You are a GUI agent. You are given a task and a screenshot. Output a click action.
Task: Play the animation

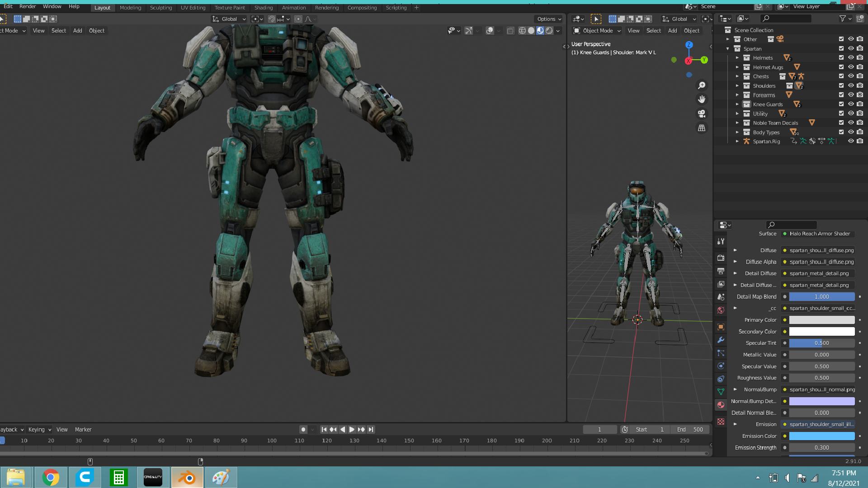pos(352,430)
